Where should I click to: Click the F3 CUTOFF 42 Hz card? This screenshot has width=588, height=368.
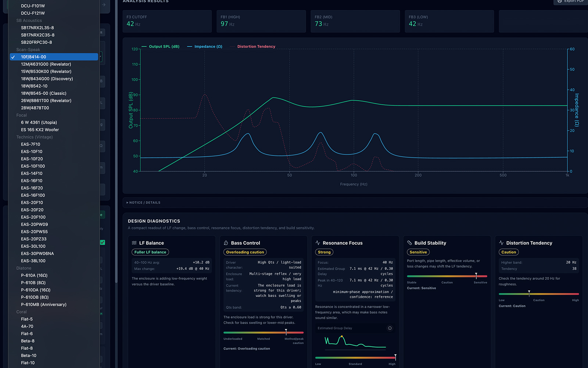coord(167,21)
